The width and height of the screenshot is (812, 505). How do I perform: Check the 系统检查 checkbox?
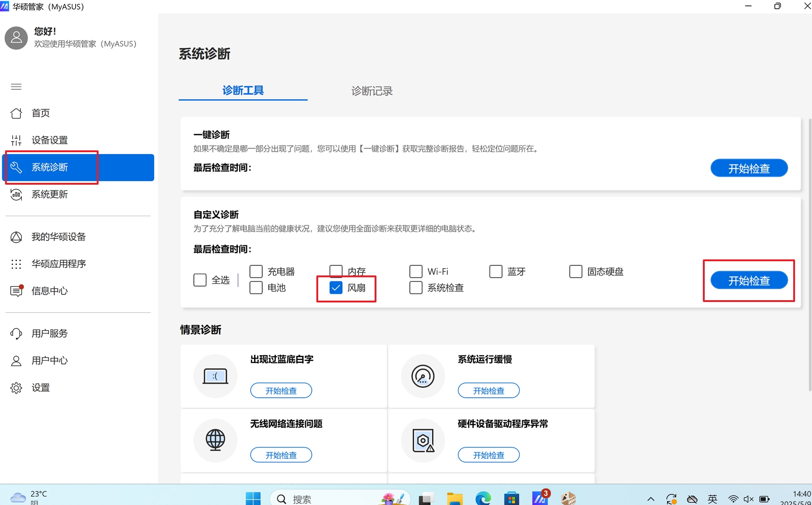point(416,287)
